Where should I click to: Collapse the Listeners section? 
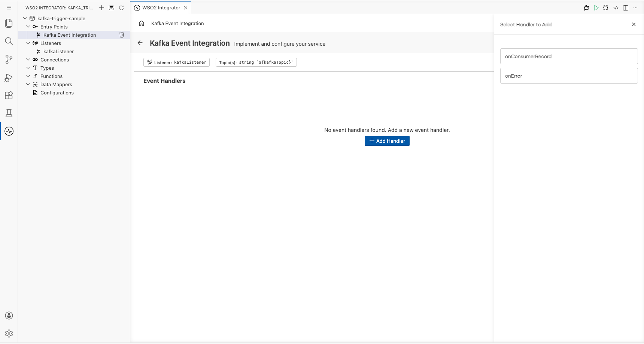pos(28,43)
